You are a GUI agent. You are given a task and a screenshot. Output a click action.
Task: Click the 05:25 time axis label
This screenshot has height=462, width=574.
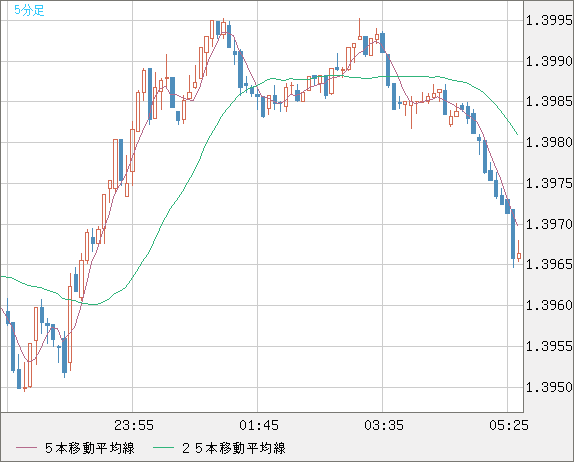[x=509, y=425]
